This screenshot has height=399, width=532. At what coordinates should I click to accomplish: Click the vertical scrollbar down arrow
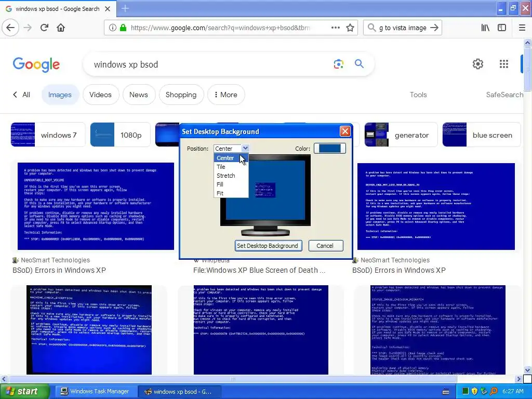(x=528, y=370)
